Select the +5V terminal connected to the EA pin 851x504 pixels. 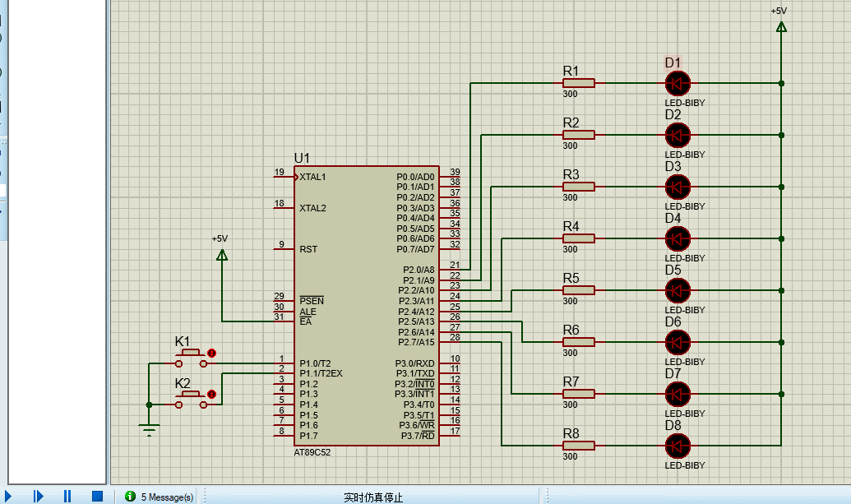[221, 255]
